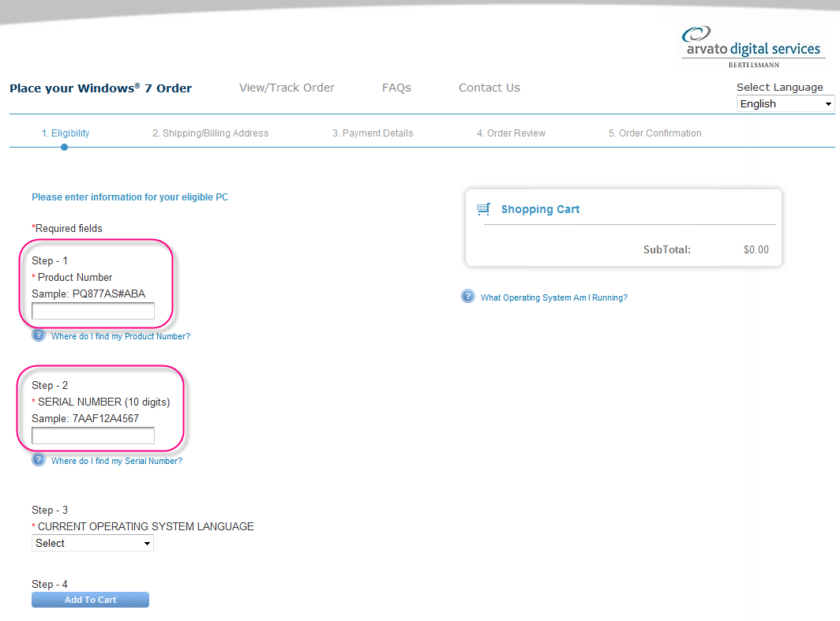Expand the Current Operating System Language dropdown
Image resolution: width=840 pixels, height=621 pixels.
pos(92,543)
